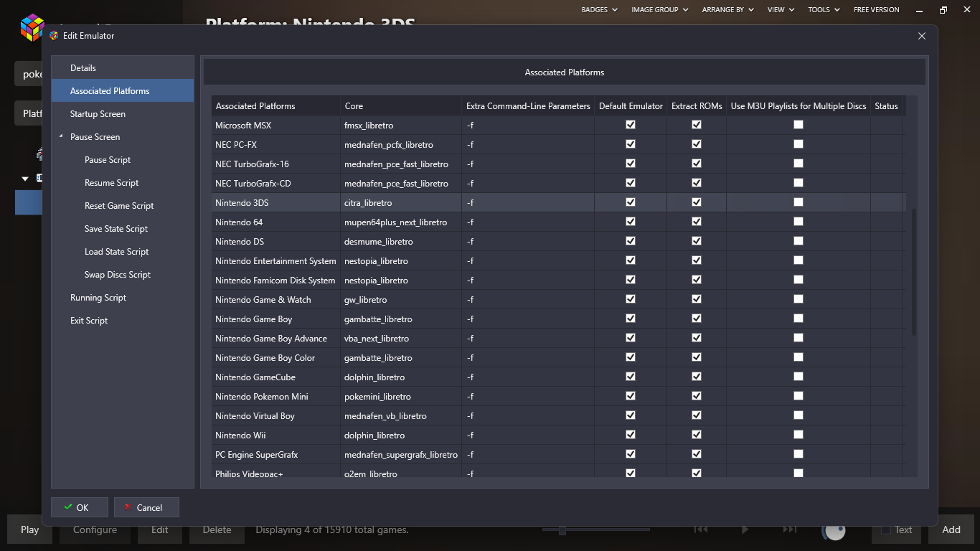Select the Nintendo Famicom Disk System row

point(558,280)
